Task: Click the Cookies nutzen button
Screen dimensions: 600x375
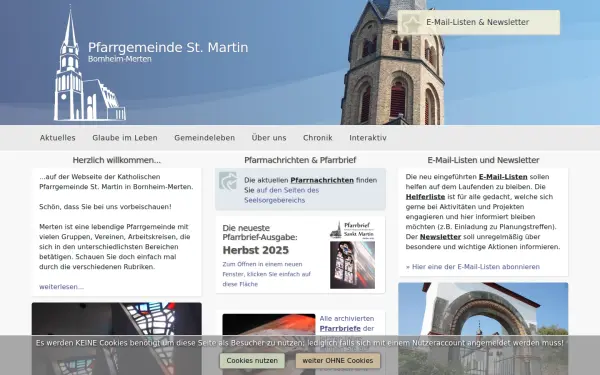Action: 252,360
